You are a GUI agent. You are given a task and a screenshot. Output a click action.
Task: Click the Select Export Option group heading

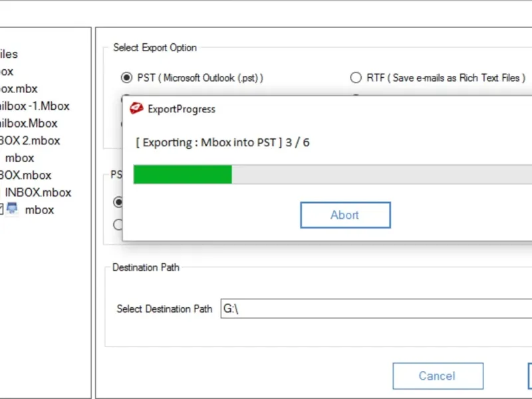point(155,47)
